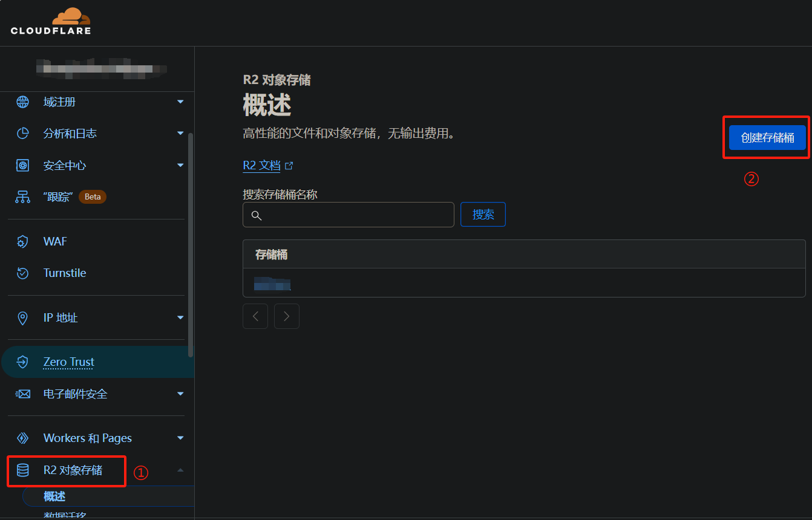Viewport: 812px width, 520px height.
Task: Click the external link icon beside R2 文档
Action: tap(289, 166)
